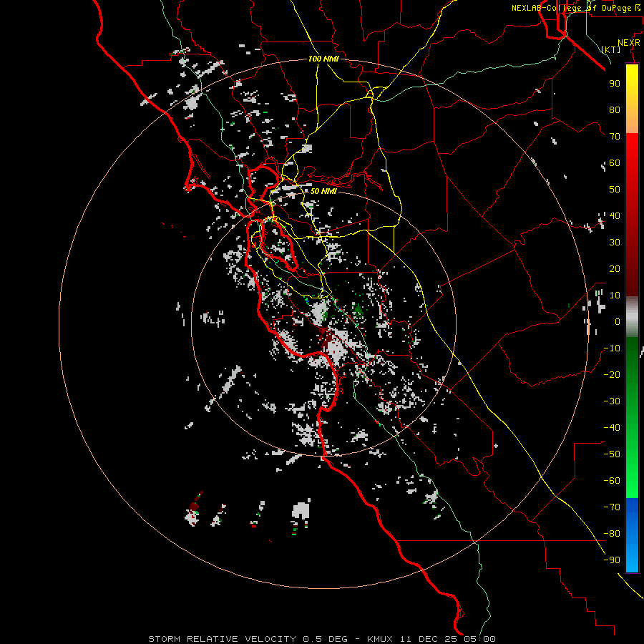Click the [KT] velocity units label

pyautogui.click(x=611, y=49)
